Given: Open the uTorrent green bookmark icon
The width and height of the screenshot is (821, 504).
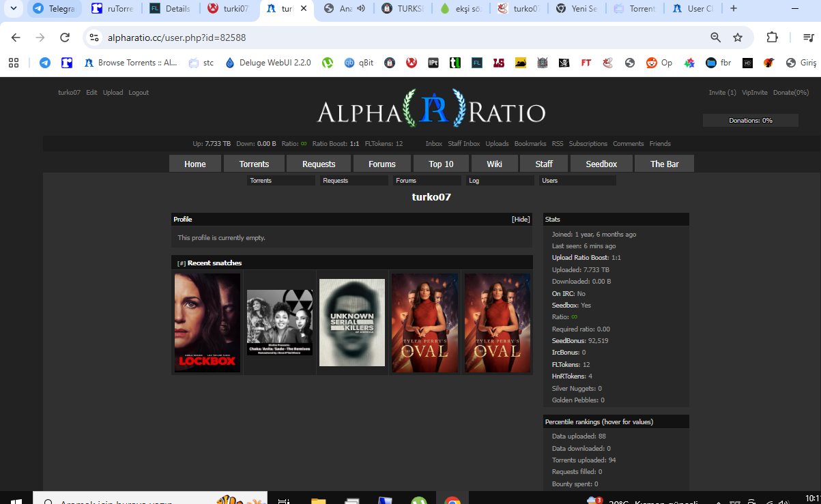Looking at the screenshot, I should click(328, 63).
